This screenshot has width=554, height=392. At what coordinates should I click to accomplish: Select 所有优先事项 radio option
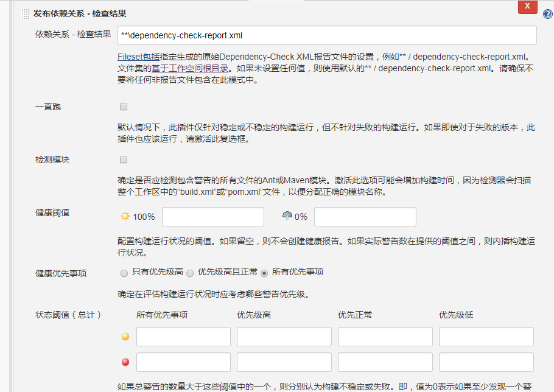(x=264, y=273)
